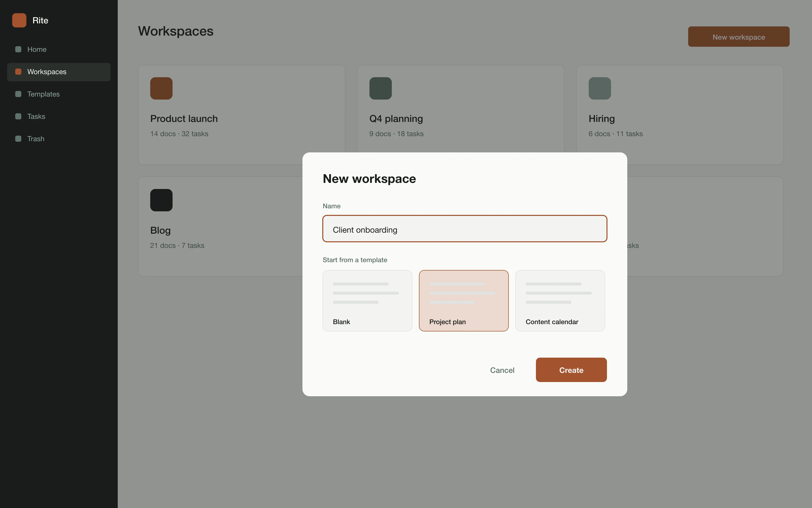This screenshot has height=508, width=812.
Task: Go to Workspaces in sidebar
Action: 59,72
